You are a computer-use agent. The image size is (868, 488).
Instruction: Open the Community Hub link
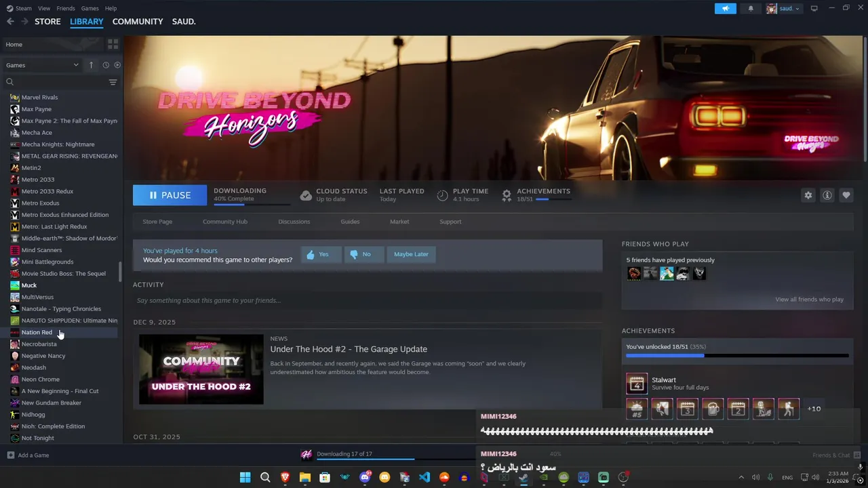[224, 222]
